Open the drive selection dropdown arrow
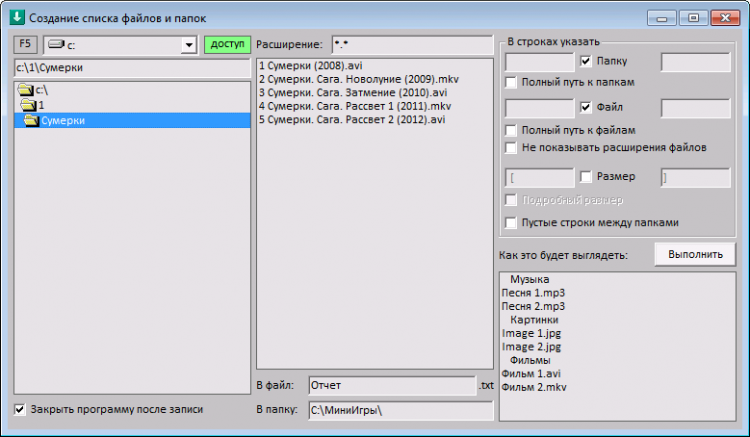This screenshot has width=750, height=437. click(189, 45)
